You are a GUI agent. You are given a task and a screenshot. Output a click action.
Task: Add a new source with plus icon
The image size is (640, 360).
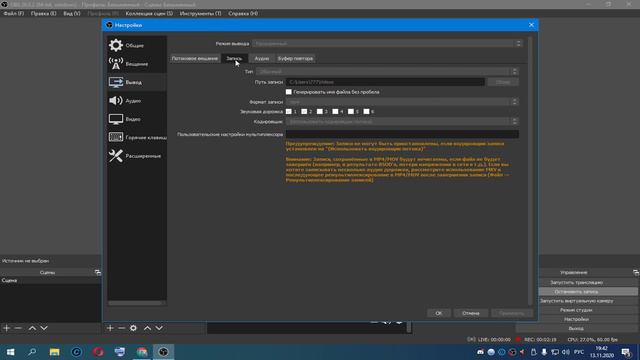point(110,328)
